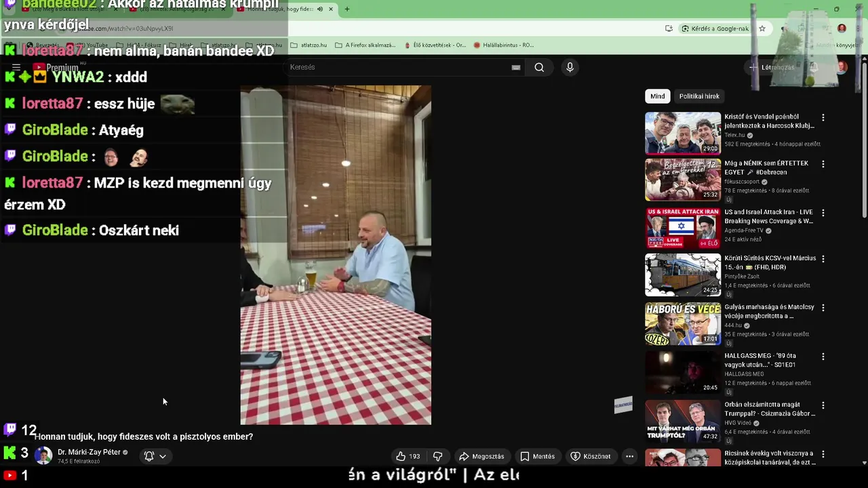868x488 pixels.
Task: Click the Köszönet thanks button
Action: (x=591, y=456)
